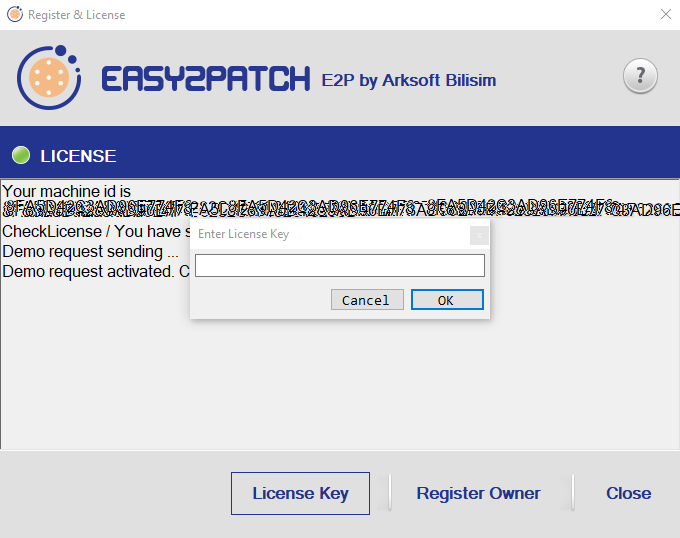Click the Demo request sending log line

pyautogui.click(x=90, y=251)
